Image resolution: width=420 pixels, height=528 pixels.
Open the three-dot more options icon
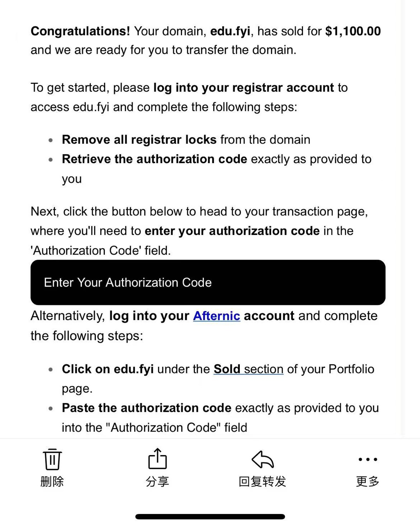click(x=367, y=459)
